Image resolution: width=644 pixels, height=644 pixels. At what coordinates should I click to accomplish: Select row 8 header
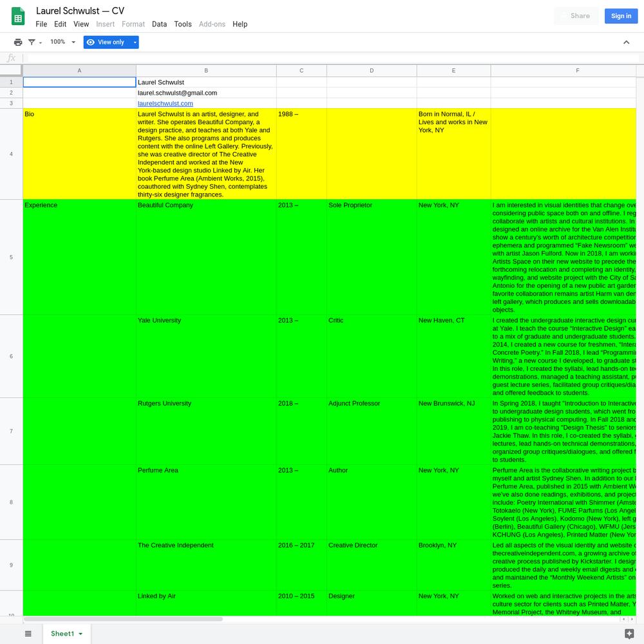[11, 502]
